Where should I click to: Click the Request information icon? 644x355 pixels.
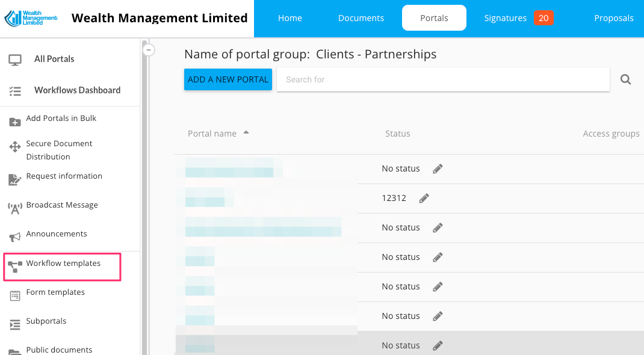15,179
